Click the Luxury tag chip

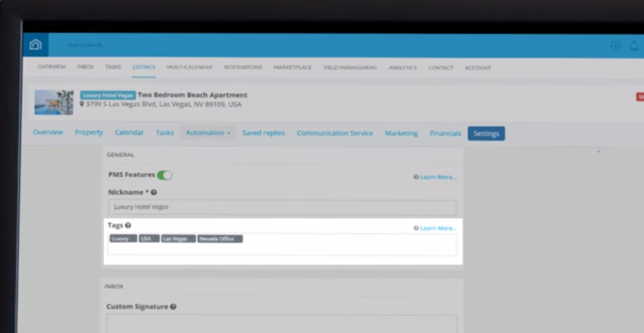click(x=123, y=238)
